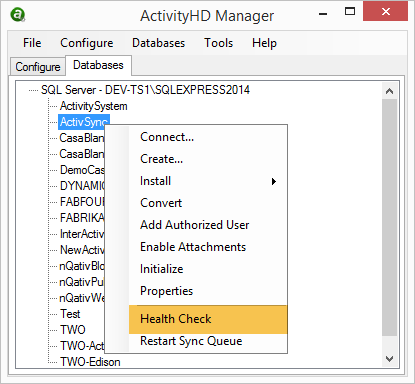Select the FABFOU database in the tree
Image resolution: width=415 pixels, height=384 pixels.
(82, 202)
